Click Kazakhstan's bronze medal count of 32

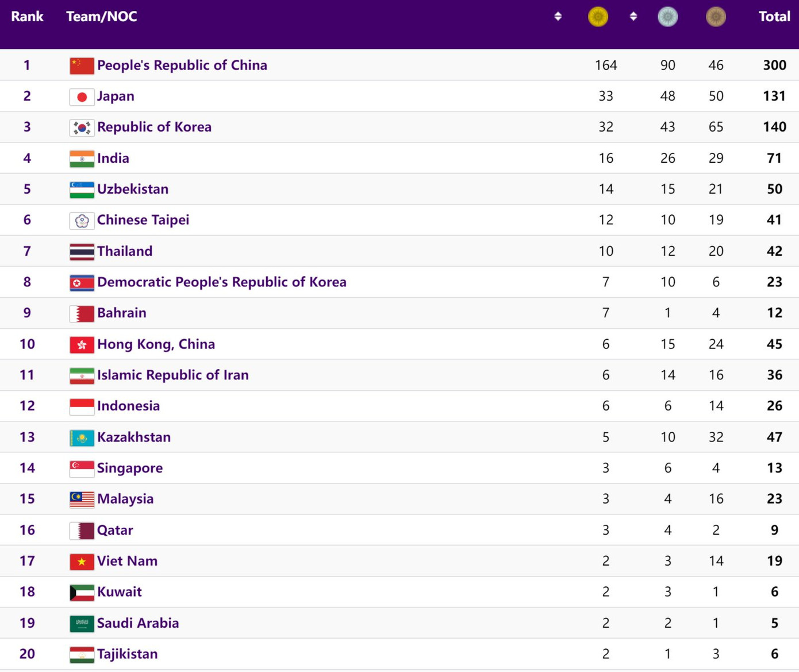click(x=716, y=437)
